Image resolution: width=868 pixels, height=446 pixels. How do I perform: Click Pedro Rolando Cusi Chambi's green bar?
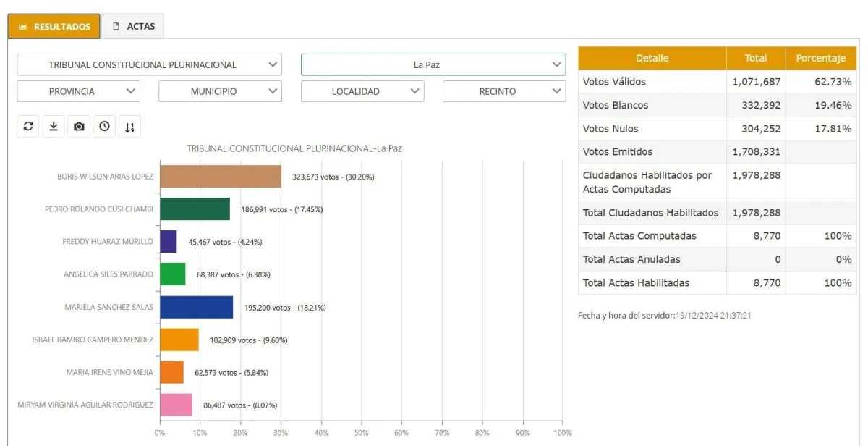[195, 209]
